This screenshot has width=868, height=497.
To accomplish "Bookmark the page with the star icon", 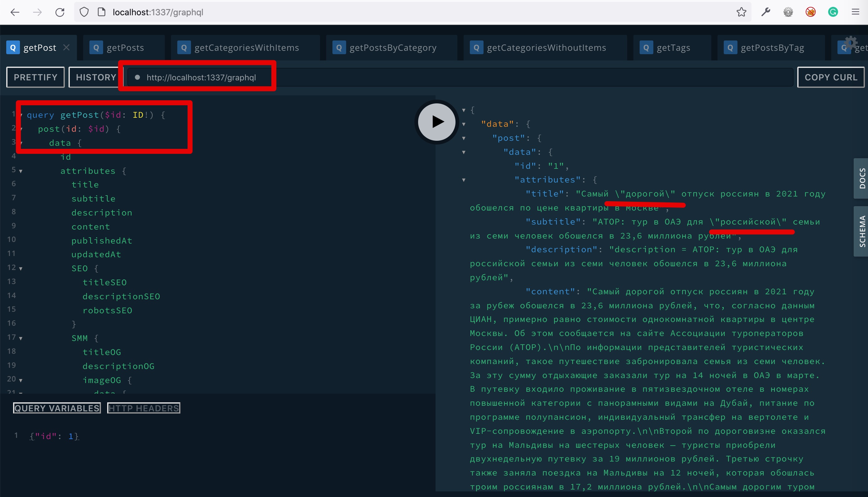I will point(741,12).
